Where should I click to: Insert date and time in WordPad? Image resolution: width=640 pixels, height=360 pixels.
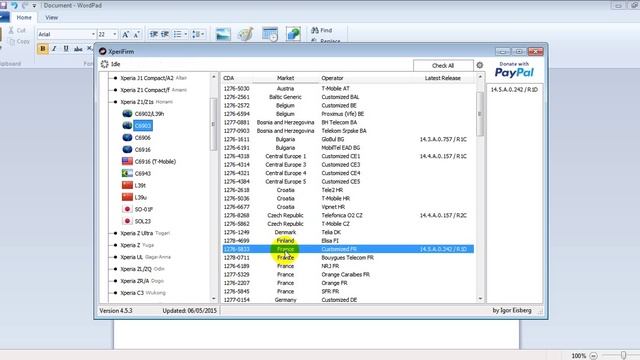coord(270,34)
